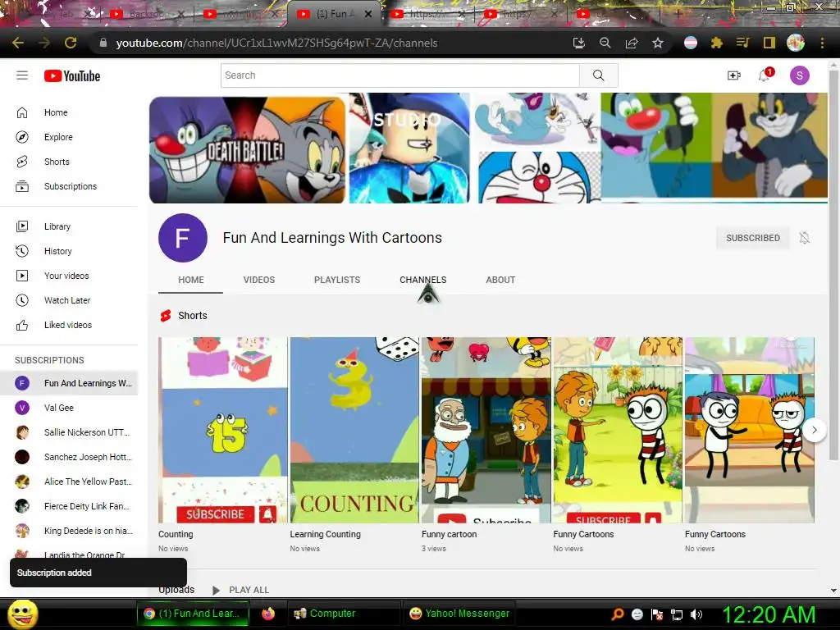This screenshot has width=840, height=630.
Task: Open Subscriptions in sidebar
Action: (x=69, y=186)
